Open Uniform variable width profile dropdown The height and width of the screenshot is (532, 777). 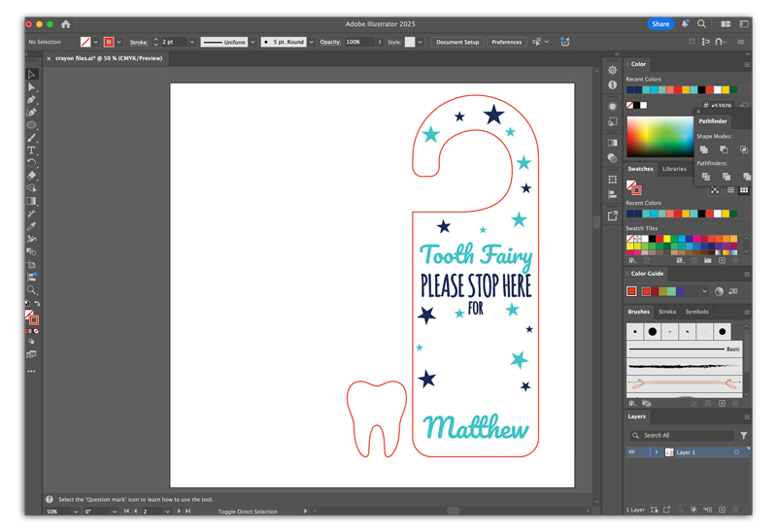tap(253, 42)
